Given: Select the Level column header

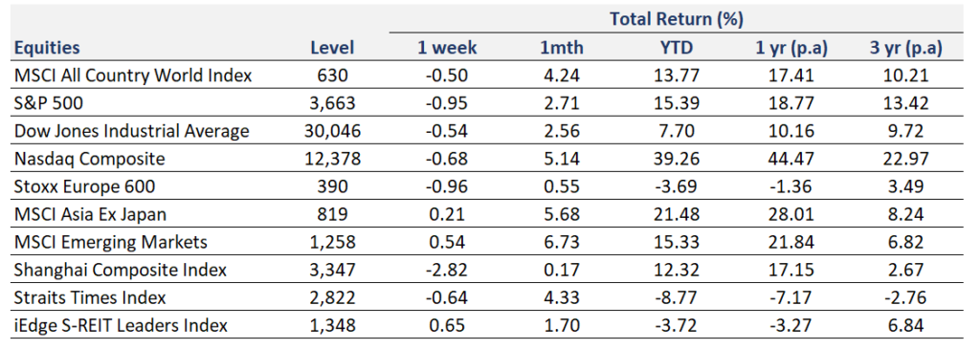Looking at the screenshot, I should pyautogui.click(x=332, y=48).
